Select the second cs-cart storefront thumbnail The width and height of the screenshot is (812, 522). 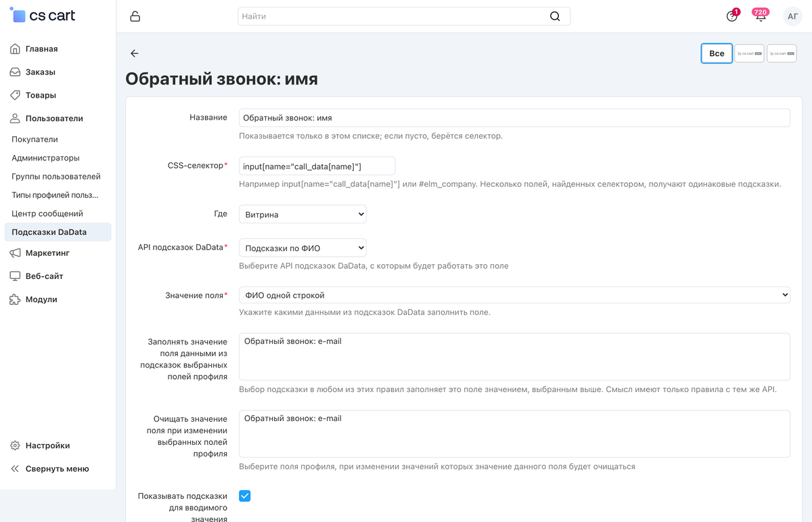coord(782,53)
